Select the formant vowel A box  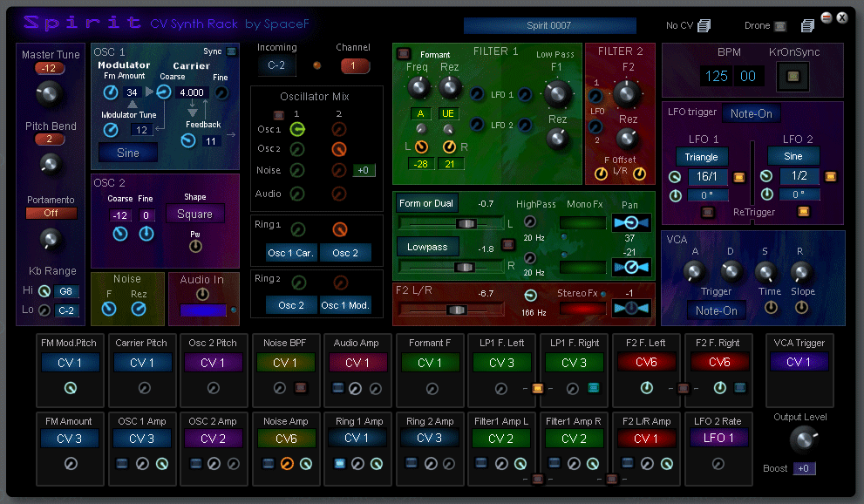pos(420,113)
